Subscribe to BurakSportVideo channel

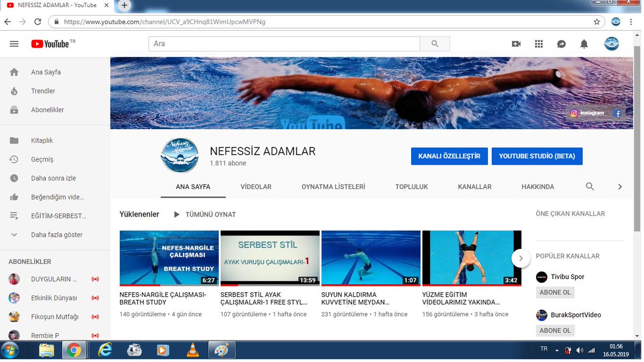point(555,330)
